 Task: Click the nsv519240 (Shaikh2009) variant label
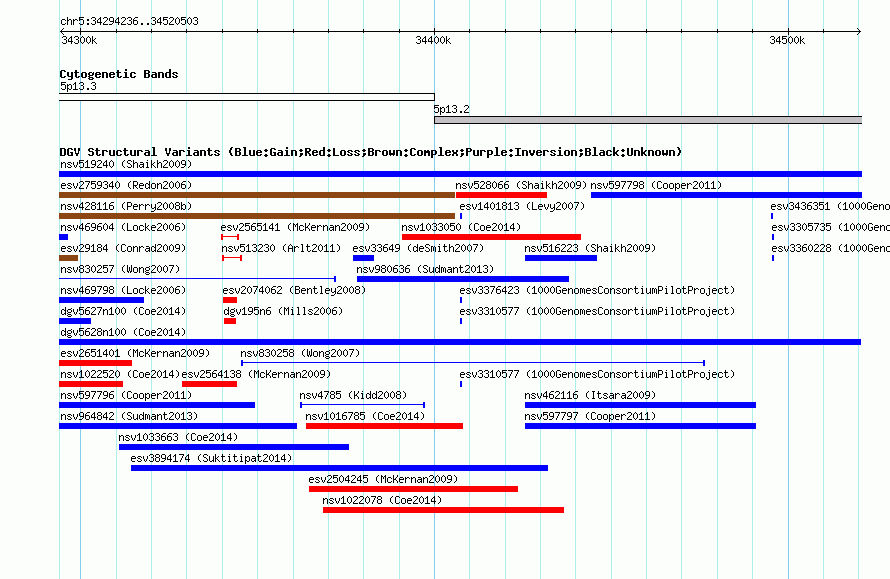[x=126, y=164]
